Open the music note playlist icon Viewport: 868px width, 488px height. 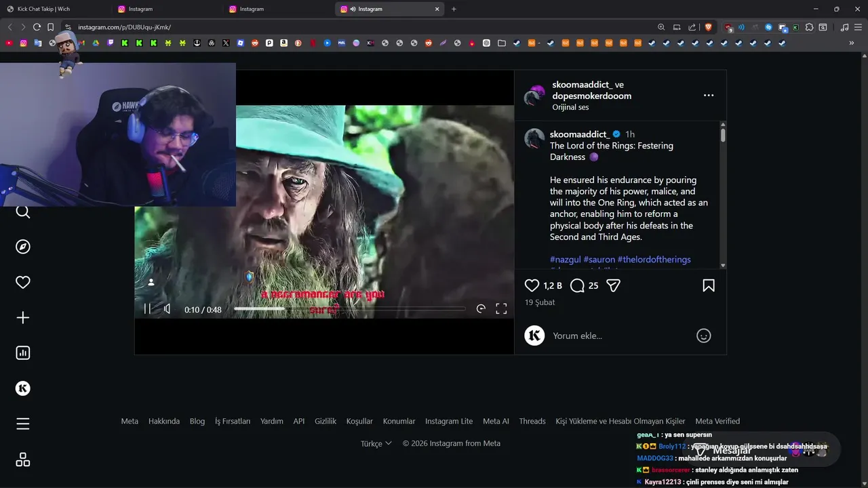tap(844, 27)
